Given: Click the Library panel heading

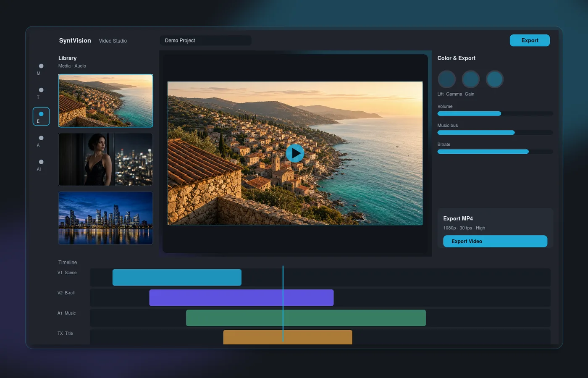Looking at the screenshot, I should coord(67,58).
